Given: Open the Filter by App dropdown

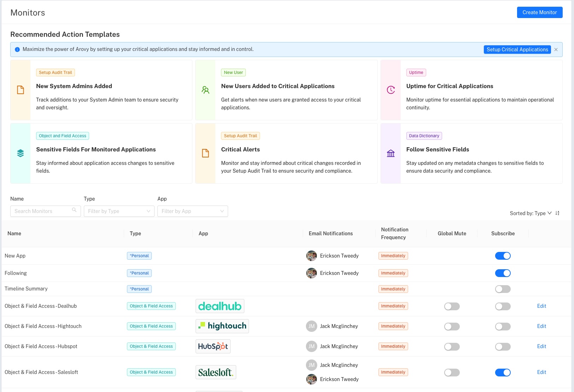Looking at the screenshot, I should 193,211.
